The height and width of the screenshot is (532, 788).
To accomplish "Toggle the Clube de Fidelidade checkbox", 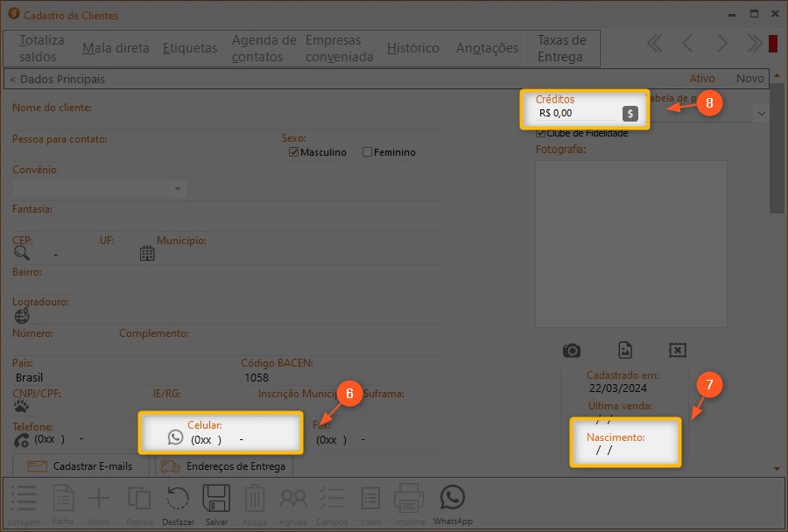I will (x=540, y=133).
